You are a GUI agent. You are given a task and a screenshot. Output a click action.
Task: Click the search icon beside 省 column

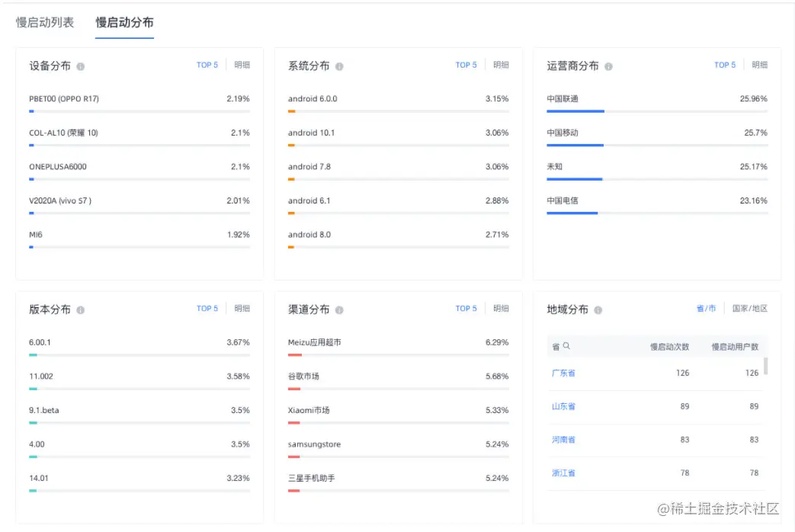[566, 346]
